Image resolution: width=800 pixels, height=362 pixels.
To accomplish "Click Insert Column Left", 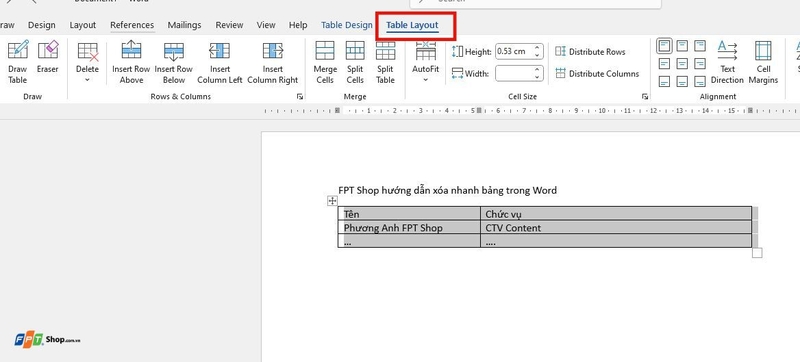I will (219, 63).
